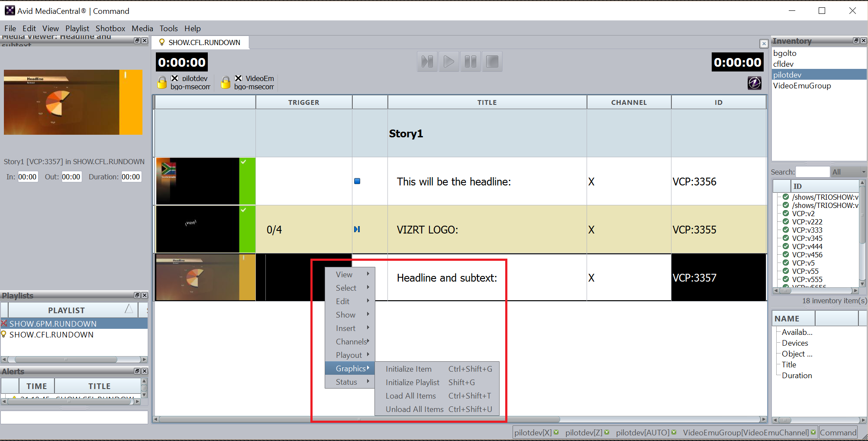The height and width of the screenshot is (441, 868).
Task: Close the Inventory panel
Action: coord(864,41)
